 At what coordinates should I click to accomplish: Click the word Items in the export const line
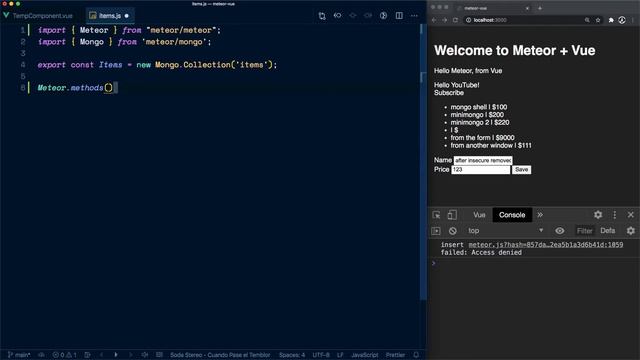[110, 65]
